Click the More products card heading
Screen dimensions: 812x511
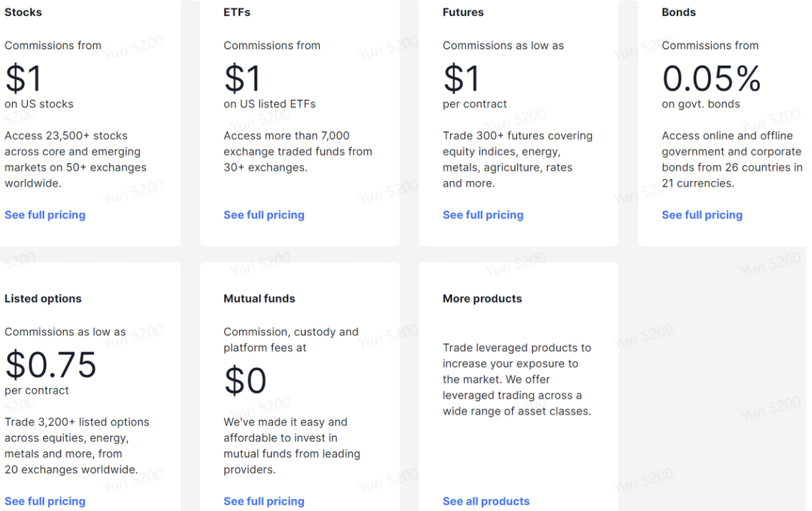pos(482,298)
